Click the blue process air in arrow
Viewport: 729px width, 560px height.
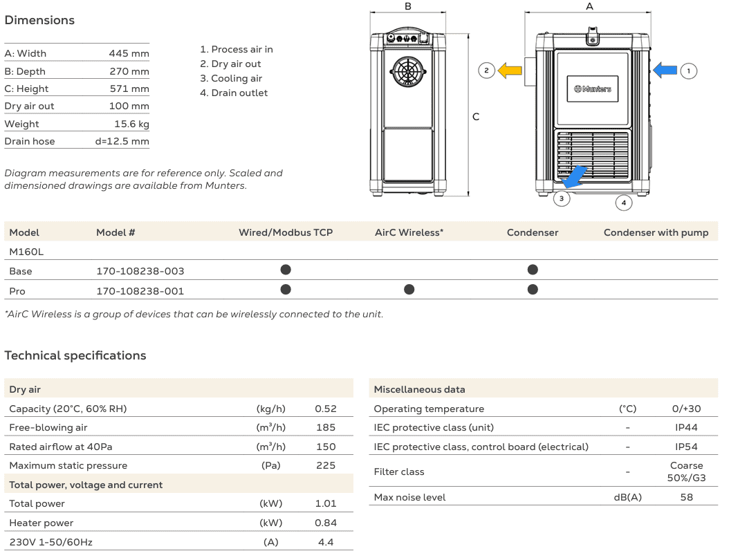pyautogui.click(x=665, y=70)
